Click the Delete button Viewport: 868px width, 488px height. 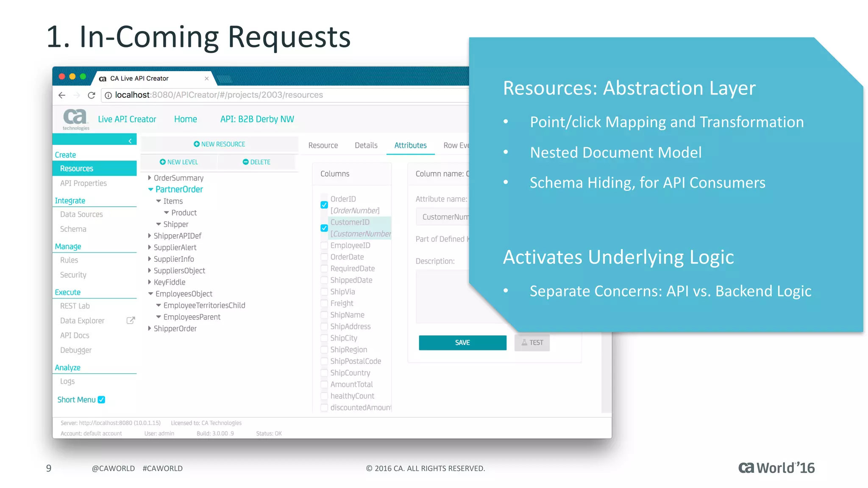[x=256, y=162]
